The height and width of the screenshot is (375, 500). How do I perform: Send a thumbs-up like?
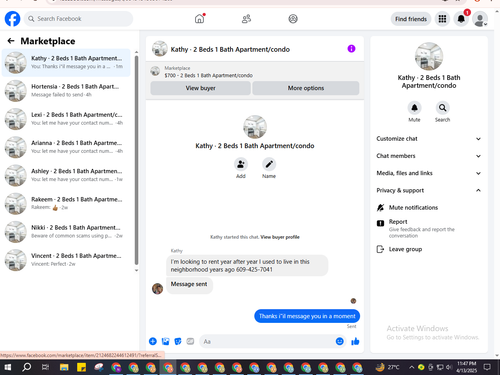coord(355,341)
